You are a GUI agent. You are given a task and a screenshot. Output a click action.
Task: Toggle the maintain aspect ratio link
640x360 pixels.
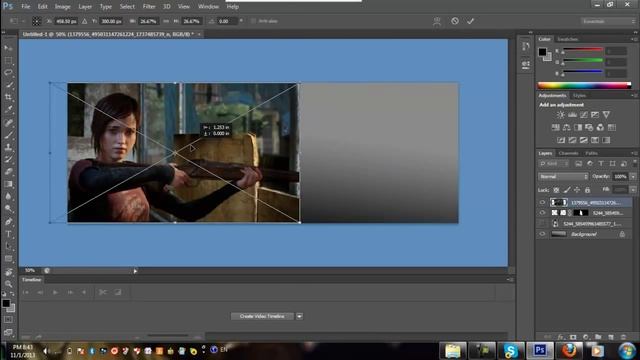click(x=166, y=21)
